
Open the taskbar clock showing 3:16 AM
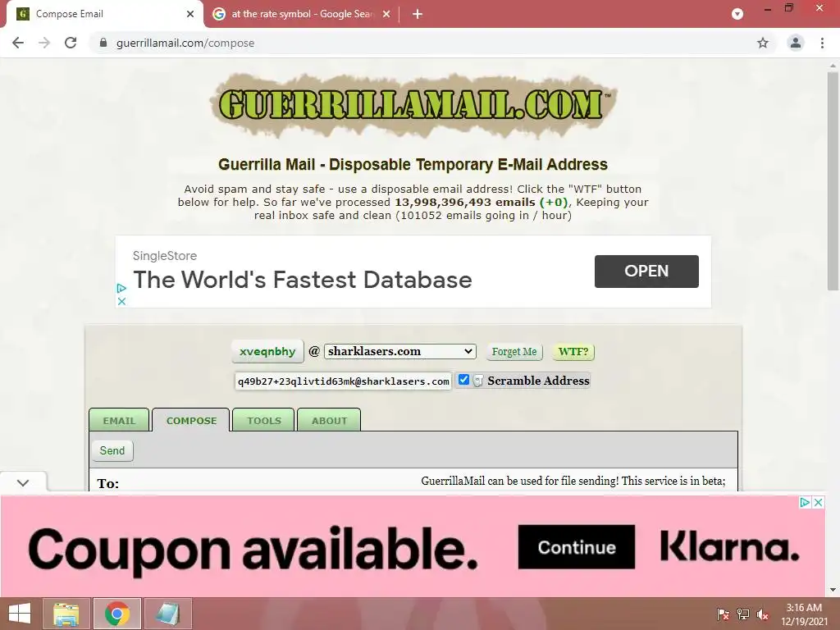pos(804,614)
